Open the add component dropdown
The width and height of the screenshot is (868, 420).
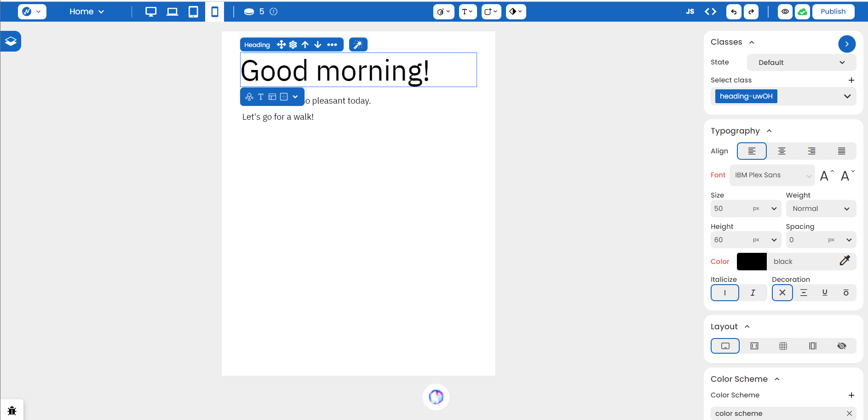(x=443, y=12)
